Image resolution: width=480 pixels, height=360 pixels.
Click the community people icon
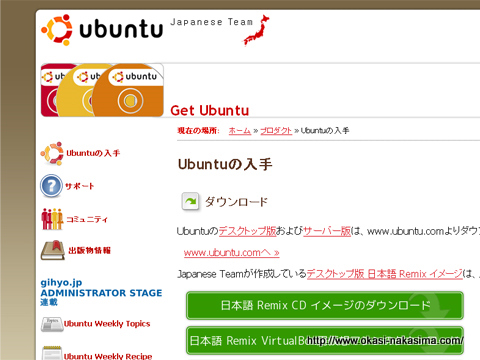[52, 219]
